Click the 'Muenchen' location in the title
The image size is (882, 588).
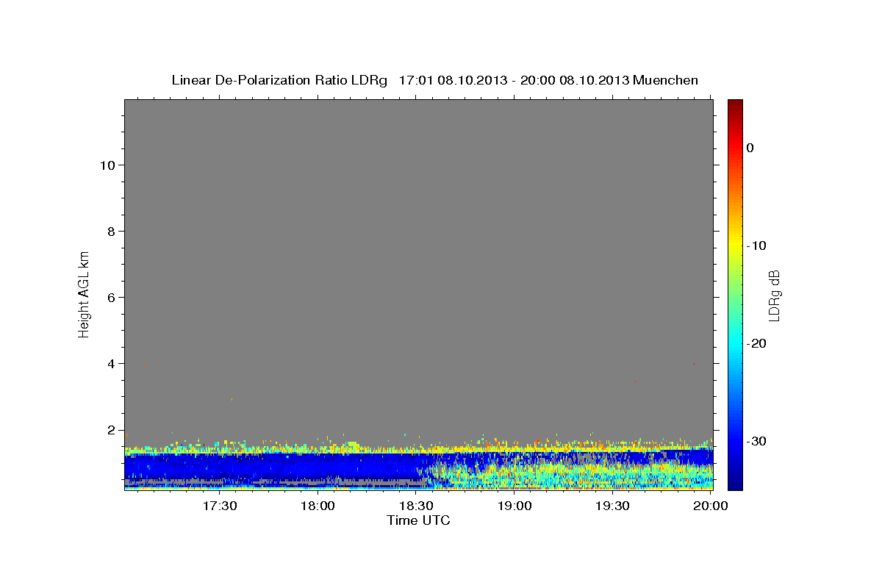pyautogui.click(x=666, y=80)
